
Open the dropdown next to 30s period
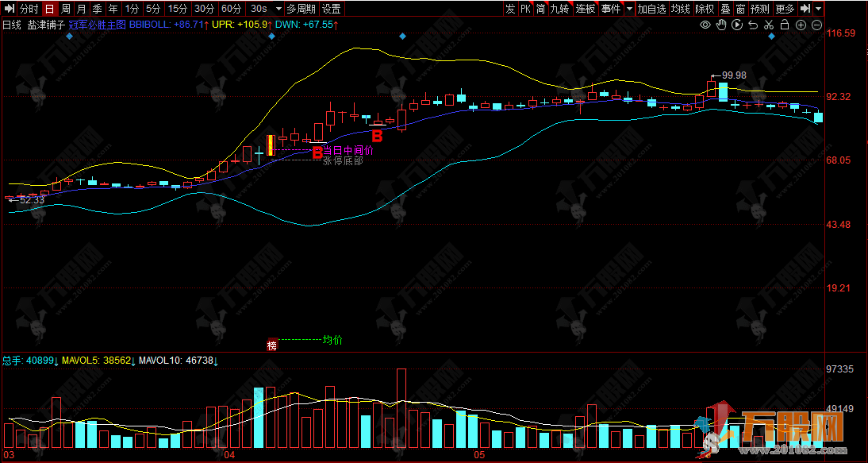pyautogui.click(x=278, y=9)
